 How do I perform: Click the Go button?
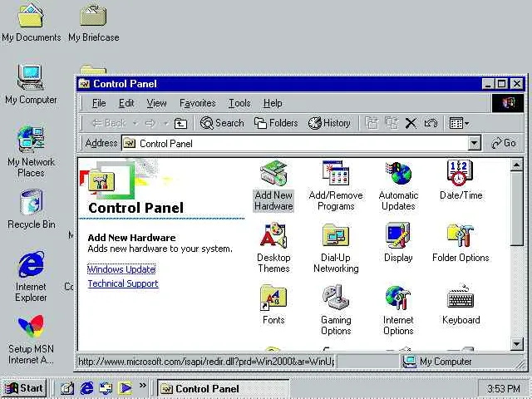[505, 143]
